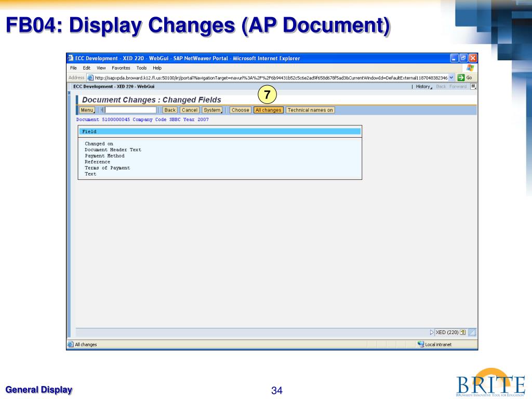532x399 pixels.
Task: Close the Internet Explorer window
Action: [473, 58]
